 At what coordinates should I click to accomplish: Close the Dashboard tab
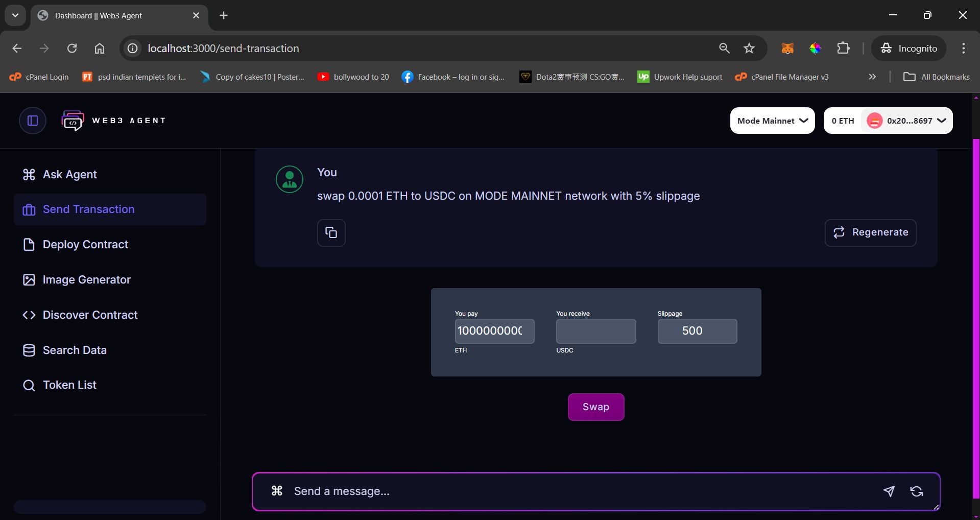pyautogui.click(x=196, y=16)
